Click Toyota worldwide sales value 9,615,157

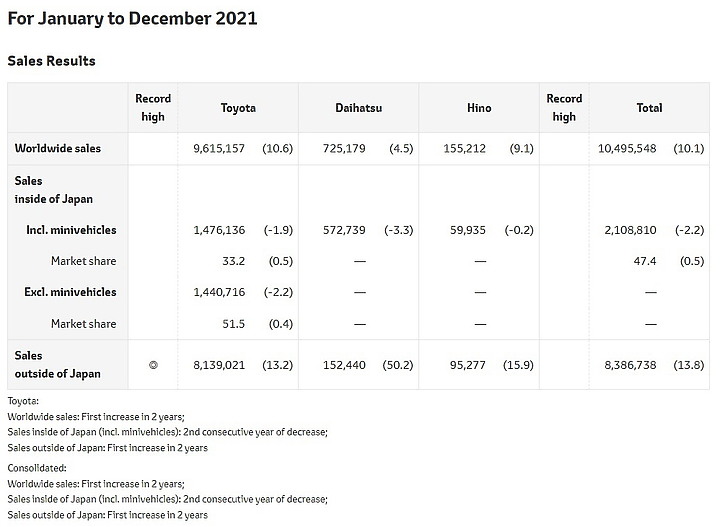click(x=219, y=148)
